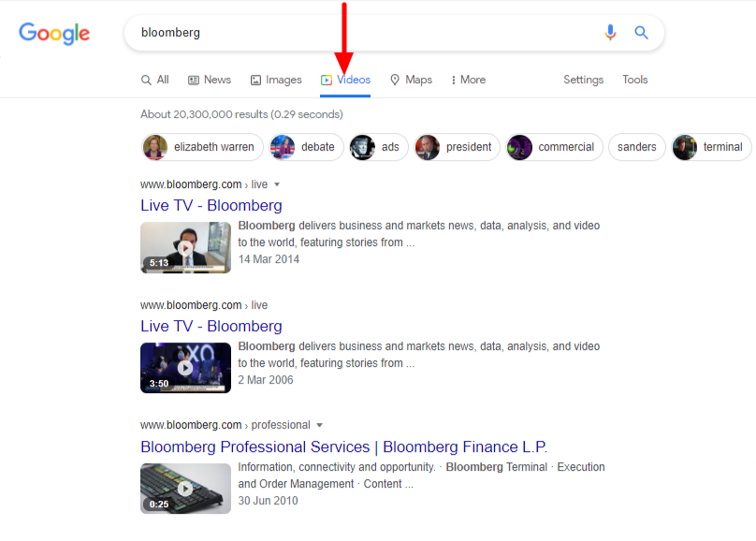Viewport: 756px width, 541px height.
Task: Select the sanders filter chip
Action: (637, 147)
